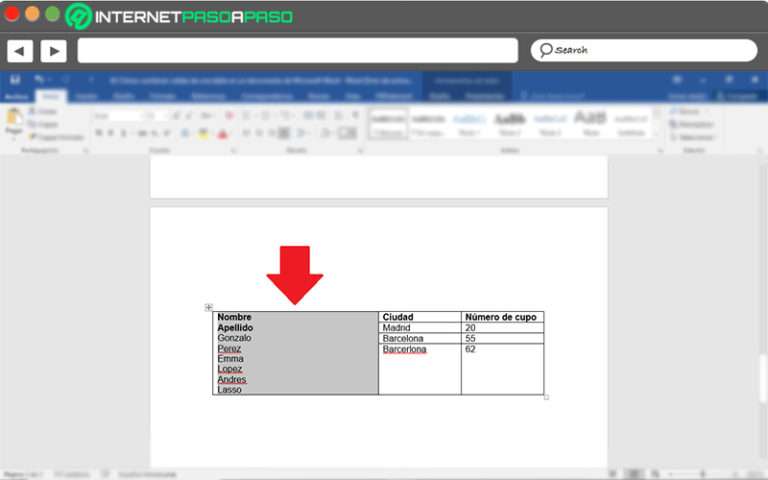Toggle bold formatting

[x=99, y=133]
